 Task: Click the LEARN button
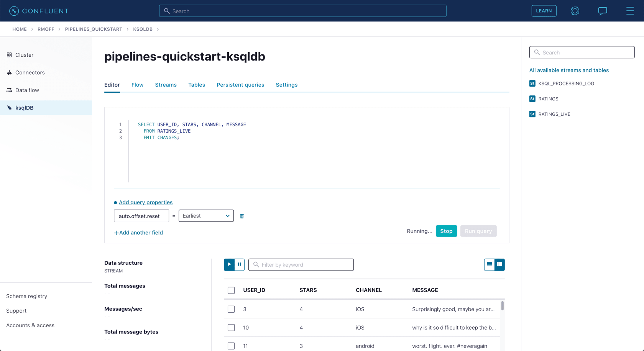pyautogui.click(x=544, y=11)
